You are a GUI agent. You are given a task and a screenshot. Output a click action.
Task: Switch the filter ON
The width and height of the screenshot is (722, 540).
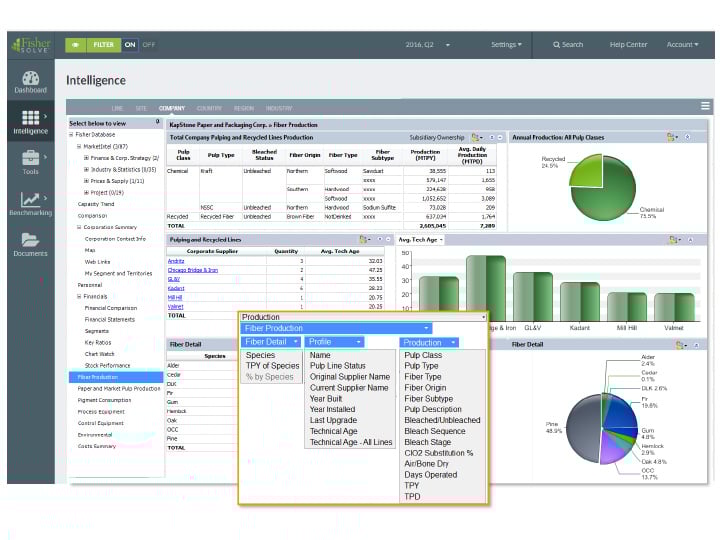click(130, 45)
